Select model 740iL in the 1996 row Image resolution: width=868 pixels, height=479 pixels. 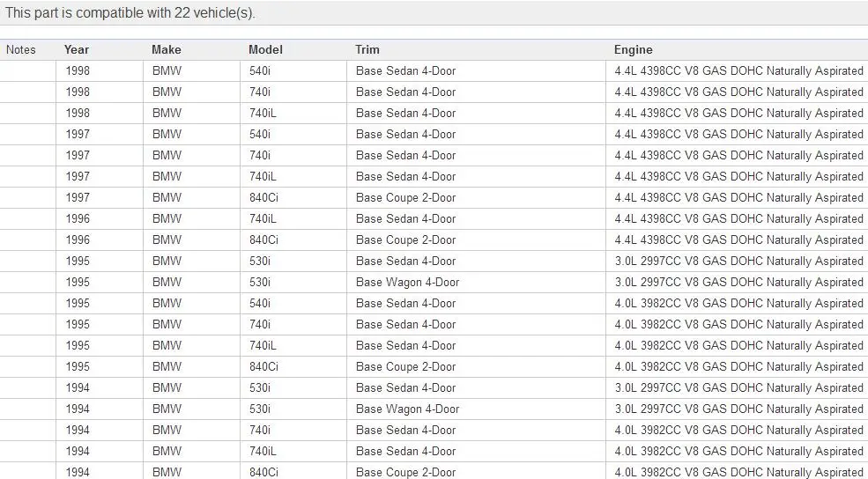[x=263, y=218]
